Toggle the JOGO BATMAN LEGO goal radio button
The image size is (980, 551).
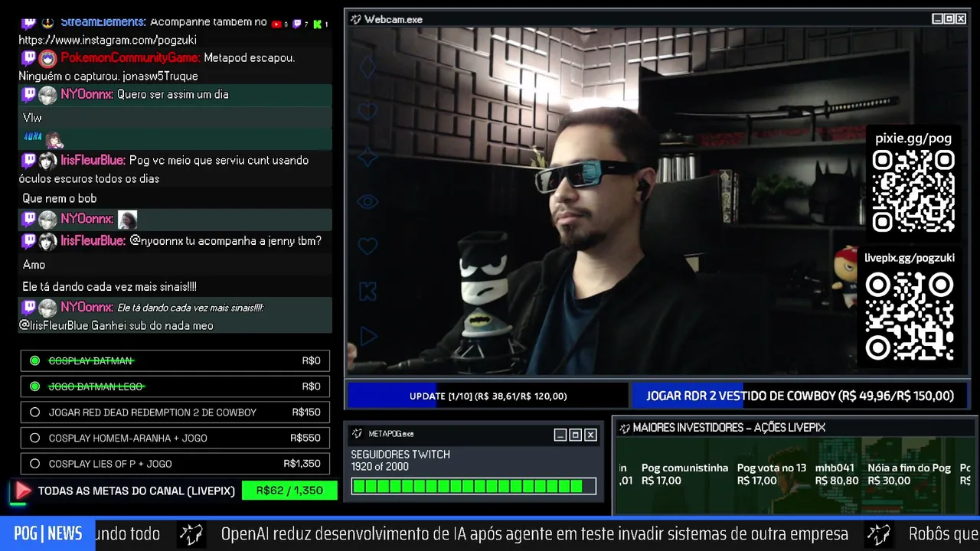[x=34, y=386]
